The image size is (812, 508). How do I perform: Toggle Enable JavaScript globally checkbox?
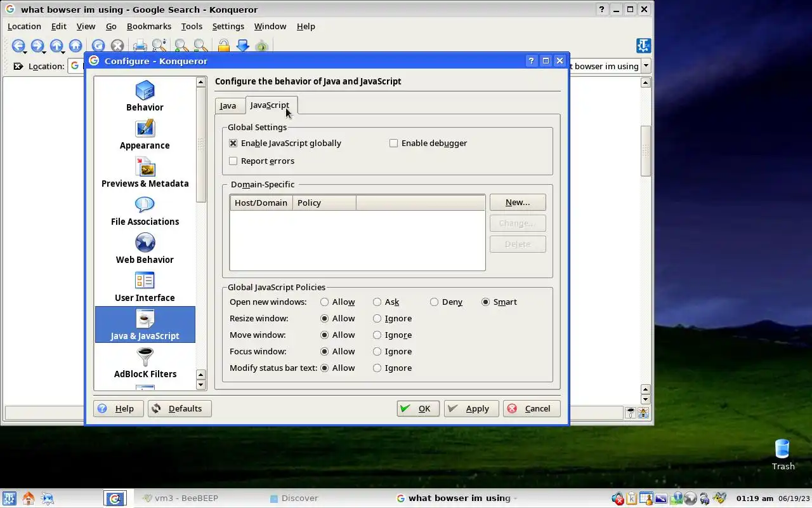233,144
